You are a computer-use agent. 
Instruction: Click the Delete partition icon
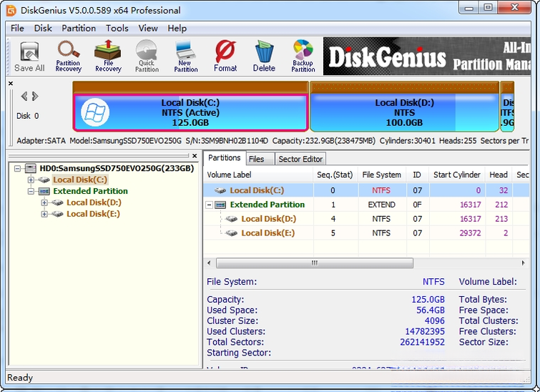tap(264, 56)
